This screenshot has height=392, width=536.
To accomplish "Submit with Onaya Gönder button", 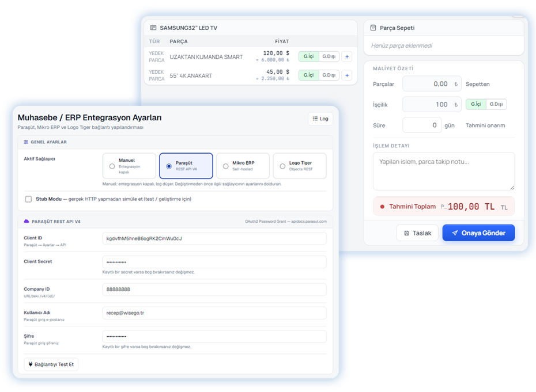I will click(478, 233).
